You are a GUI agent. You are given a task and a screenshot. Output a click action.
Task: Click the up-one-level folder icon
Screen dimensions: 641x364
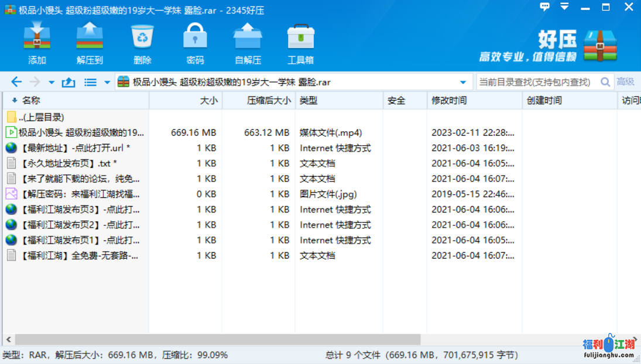click(68, 83)
